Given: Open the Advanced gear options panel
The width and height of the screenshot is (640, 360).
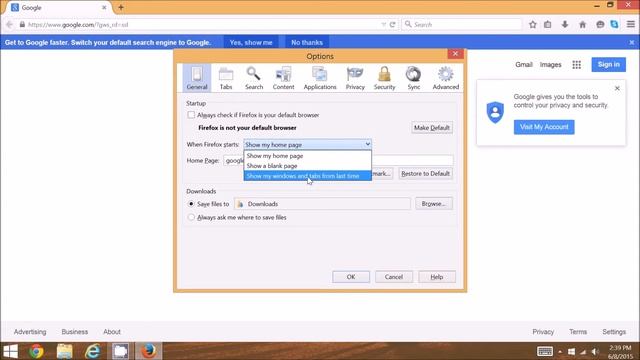Looking at the screenshot, I should point(446,78).
